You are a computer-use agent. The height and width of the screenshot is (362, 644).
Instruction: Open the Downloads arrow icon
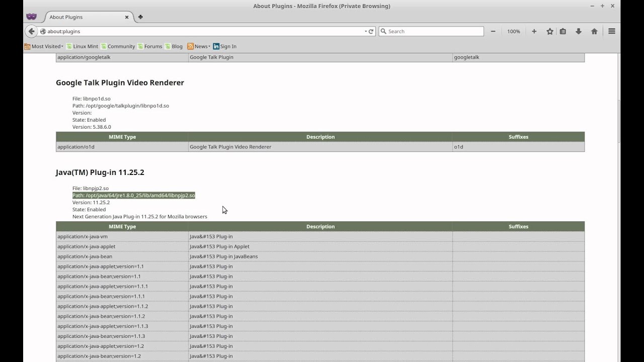(x=579, y=31)
